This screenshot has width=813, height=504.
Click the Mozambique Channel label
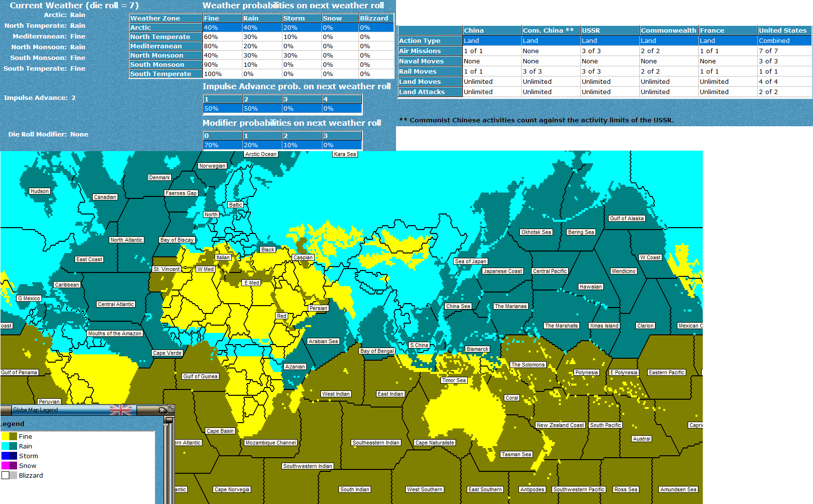(271, 443)
